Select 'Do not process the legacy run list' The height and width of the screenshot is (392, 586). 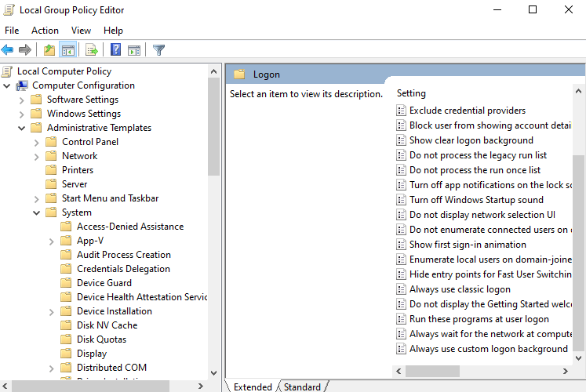(x=478, y=155)
